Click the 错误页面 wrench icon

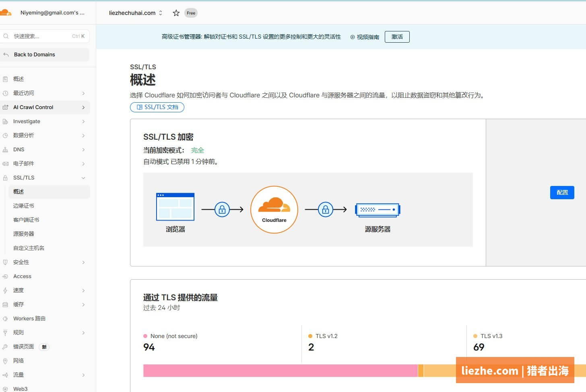click(x=5, y=347)
